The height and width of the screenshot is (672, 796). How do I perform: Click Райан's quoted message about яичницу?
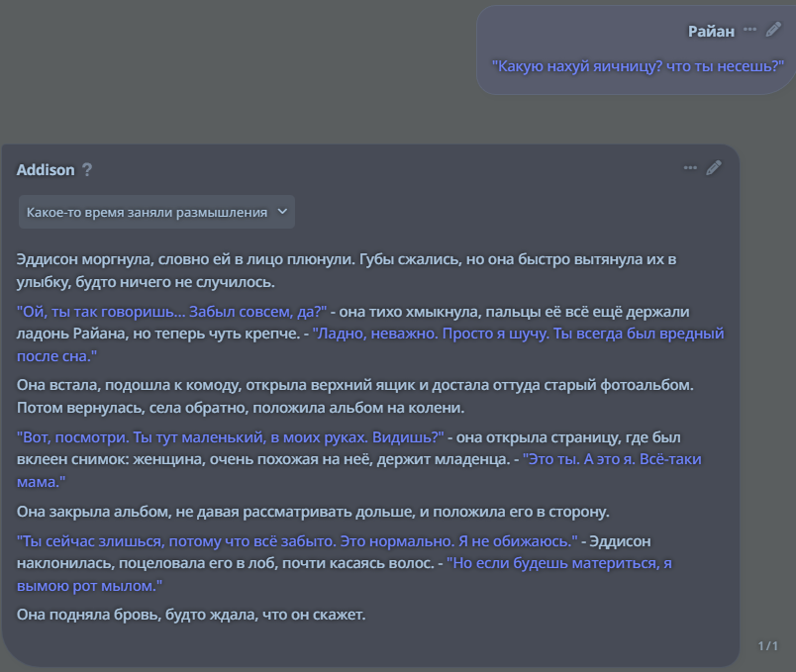638,65
